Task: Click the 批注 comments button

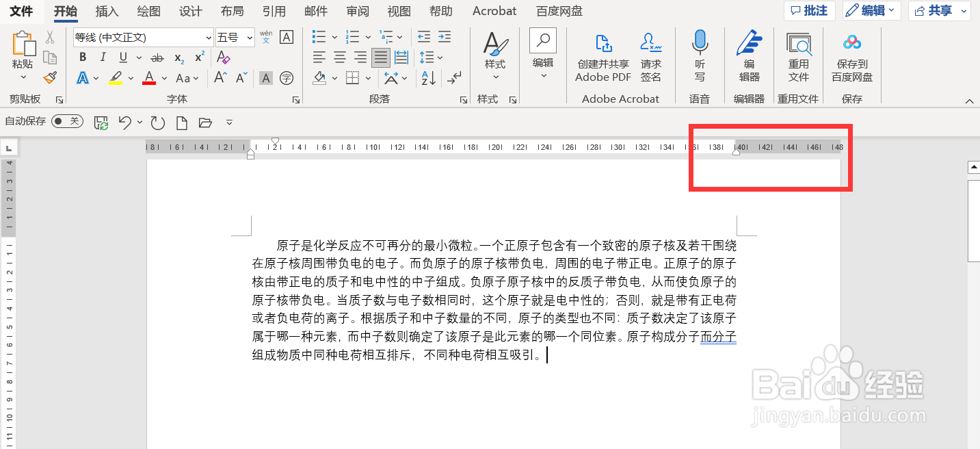Action: [809, 11]
